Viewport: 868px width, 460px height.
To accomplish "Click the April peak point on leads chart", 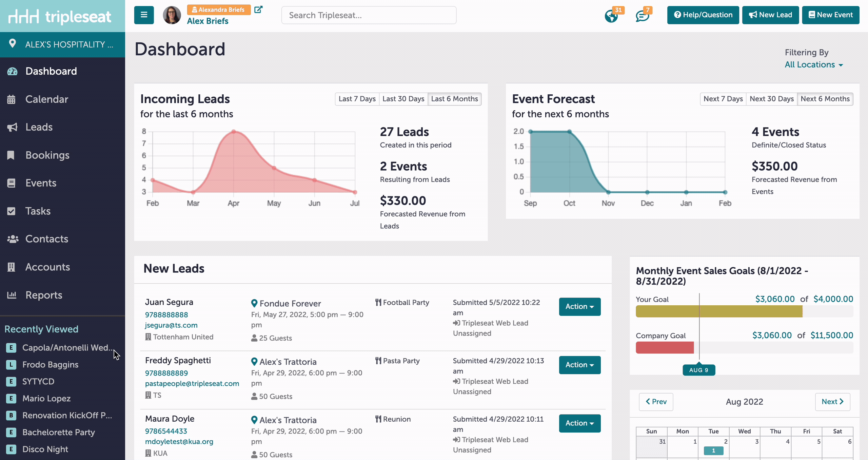I will 234,131.
